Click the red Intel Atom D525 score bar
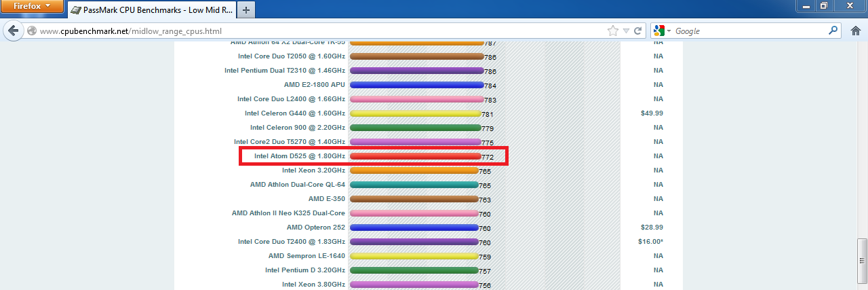868x290 pixels. (x=415, y=156)
